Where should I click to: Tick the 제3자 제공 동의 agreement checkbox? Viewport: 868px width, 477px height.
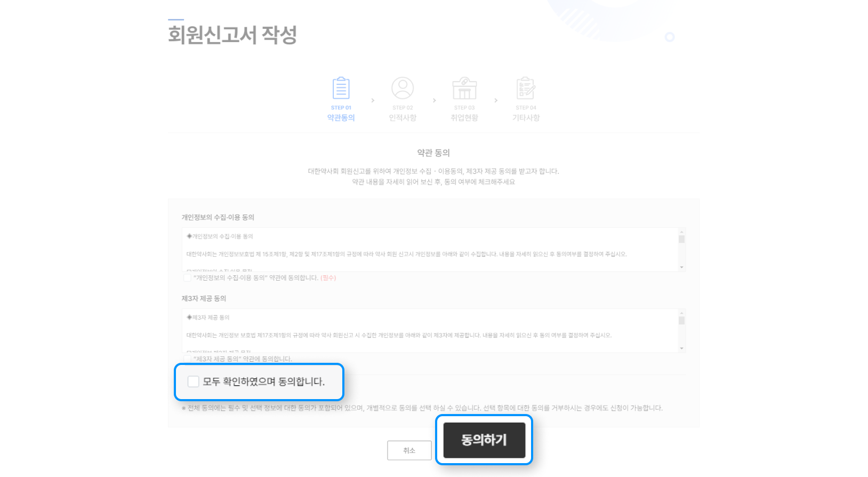(x=187, y=359)
